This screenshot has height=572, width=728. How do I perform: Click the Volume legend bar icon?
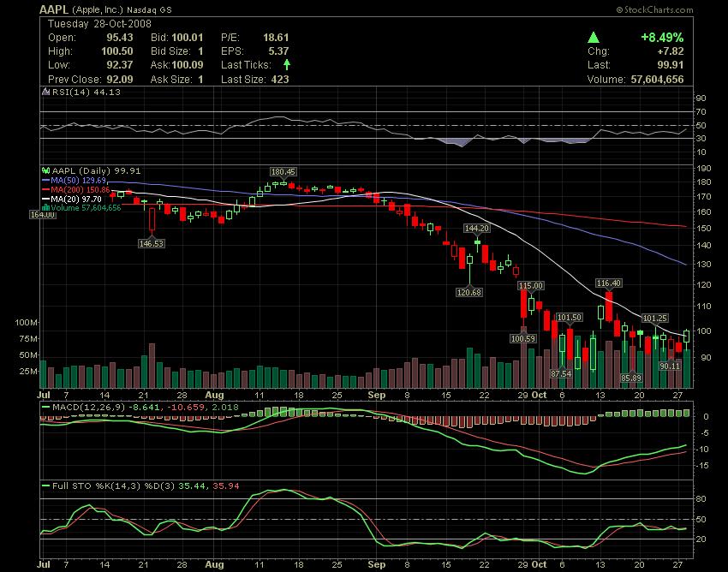[x=46, y=208]
